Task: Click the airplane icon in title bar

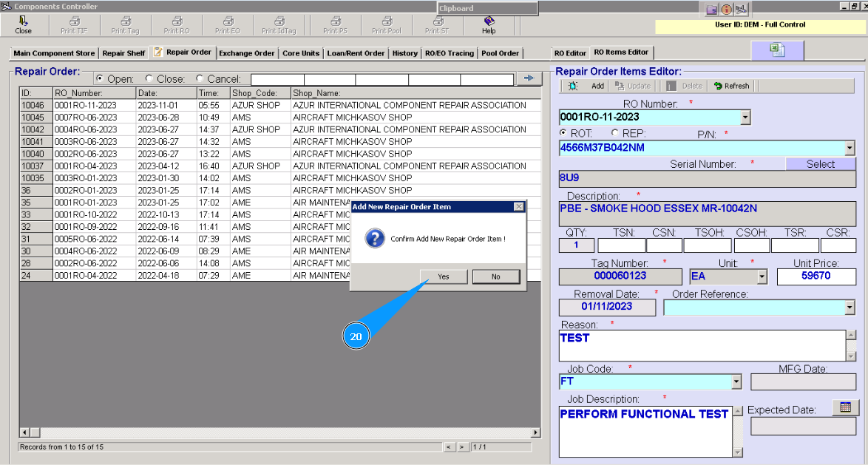Action: point(741,10)
